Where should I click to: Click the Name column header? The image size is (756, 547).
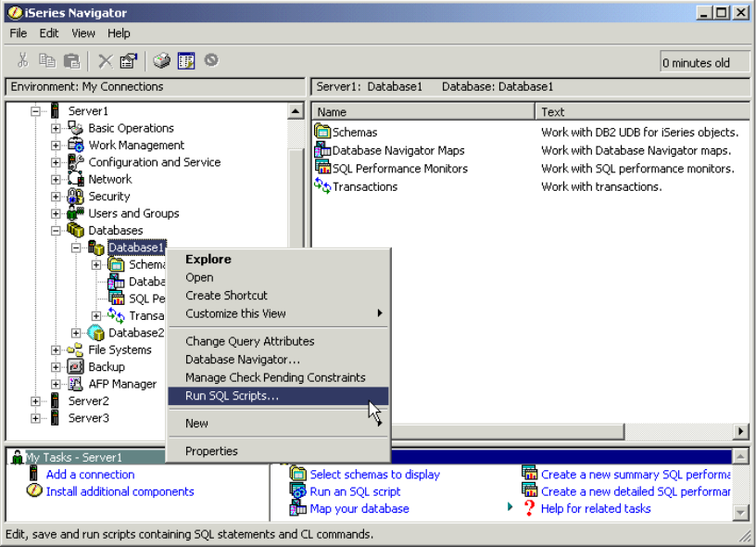(x=423, y=112)
